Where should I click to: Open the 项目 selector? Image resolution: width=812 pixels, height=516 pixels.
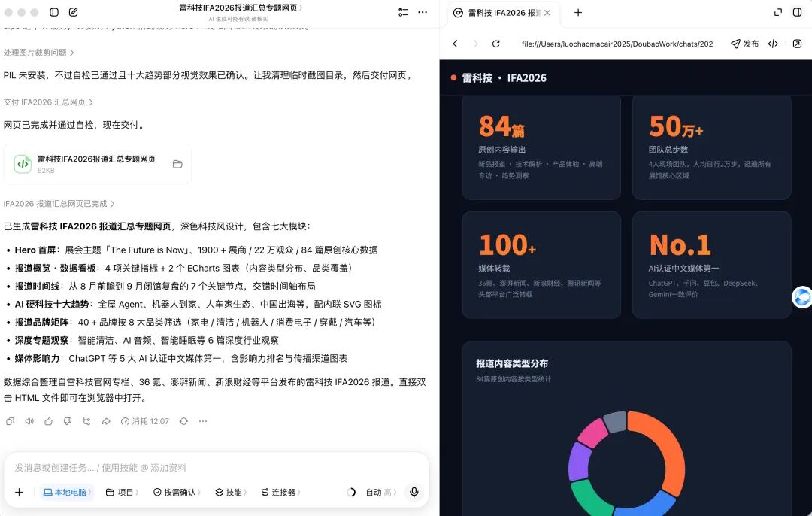123,493
